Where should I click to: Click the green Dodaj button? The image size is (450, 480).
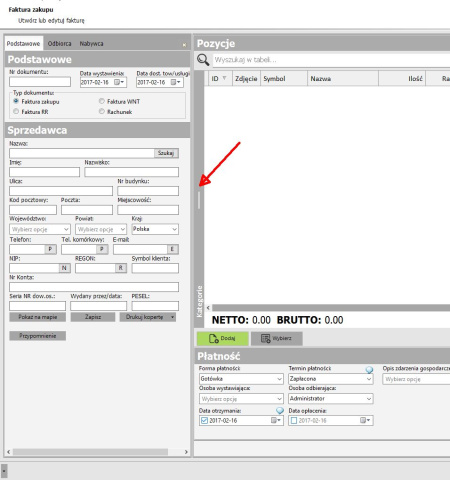coord(223,338)
